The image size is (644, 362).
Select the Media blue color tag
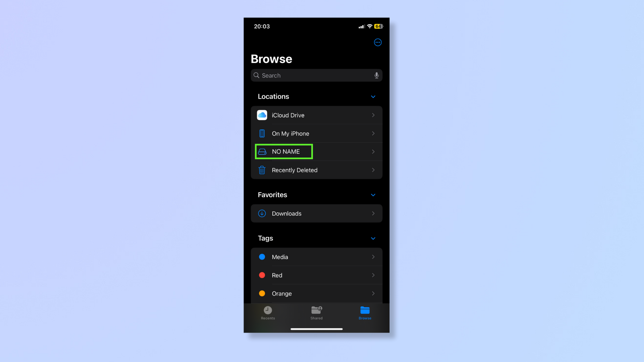click(x=316, y=257)
